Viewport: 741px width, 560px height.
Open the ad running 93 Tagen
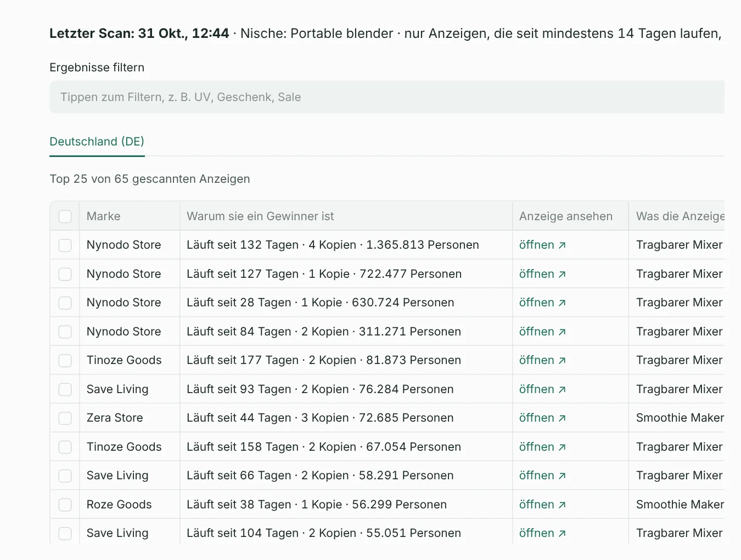pyautogui.click(x=542, y=389)
